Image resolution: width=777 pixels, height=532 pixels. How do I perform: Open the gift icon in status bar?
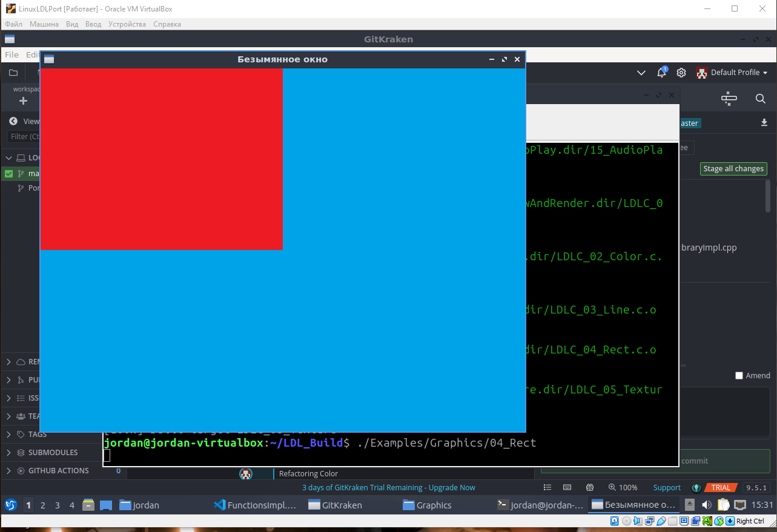590,487
